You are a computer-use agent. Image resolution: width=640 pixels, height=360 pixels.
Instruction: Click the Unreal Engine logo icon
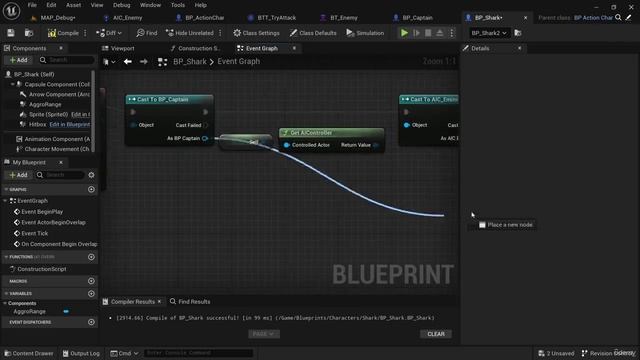pos(11,11)
